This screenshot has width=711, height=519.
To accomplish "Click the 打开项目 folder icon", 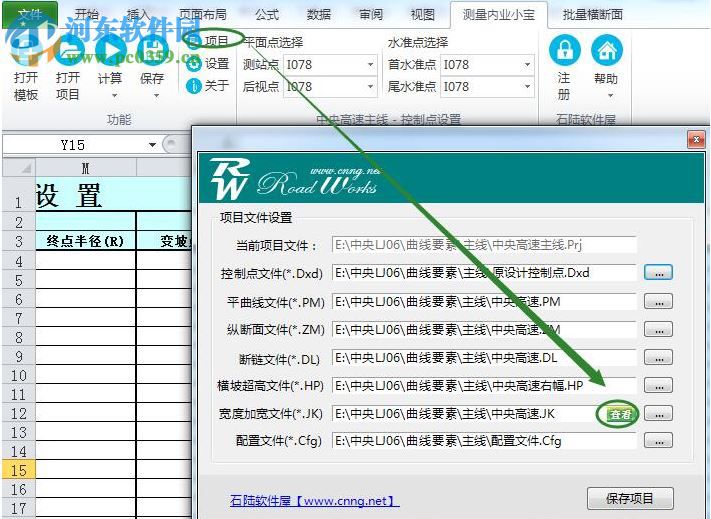I will pyautogui.click(x=68, y=49).
